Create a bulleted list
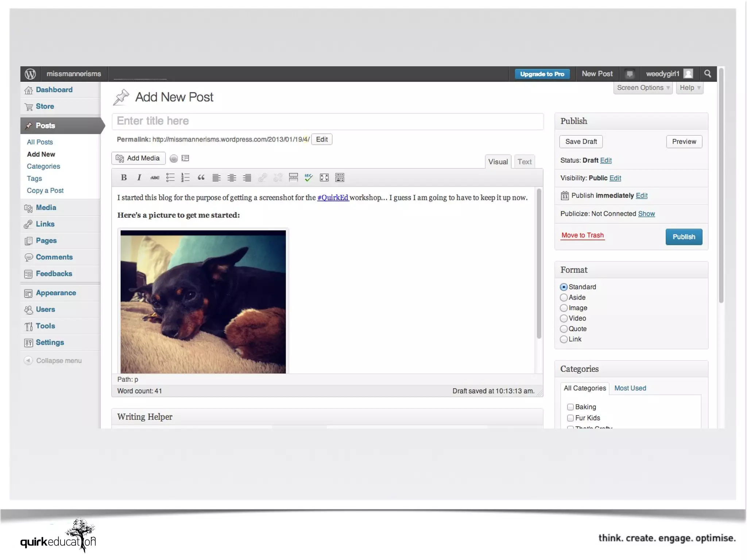The height and width of the screenshot is (560, 747). pyautogui.click(x=170, y=178)
